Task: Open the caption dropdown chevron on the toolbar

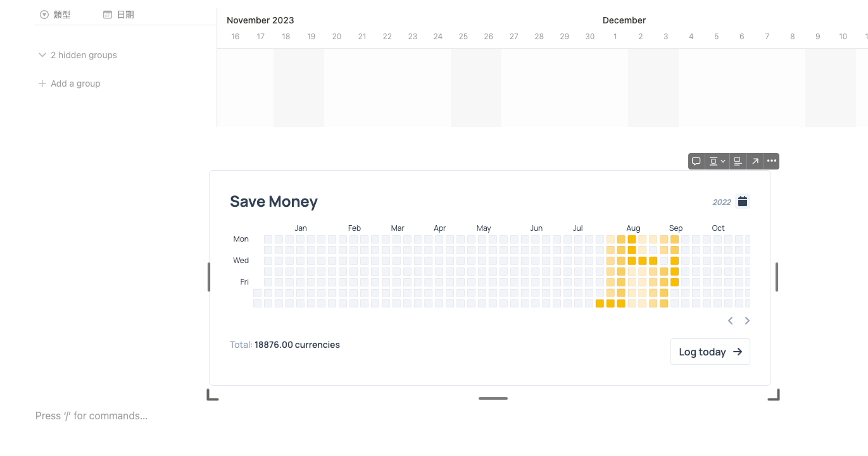Action: [x=722, y=161]
